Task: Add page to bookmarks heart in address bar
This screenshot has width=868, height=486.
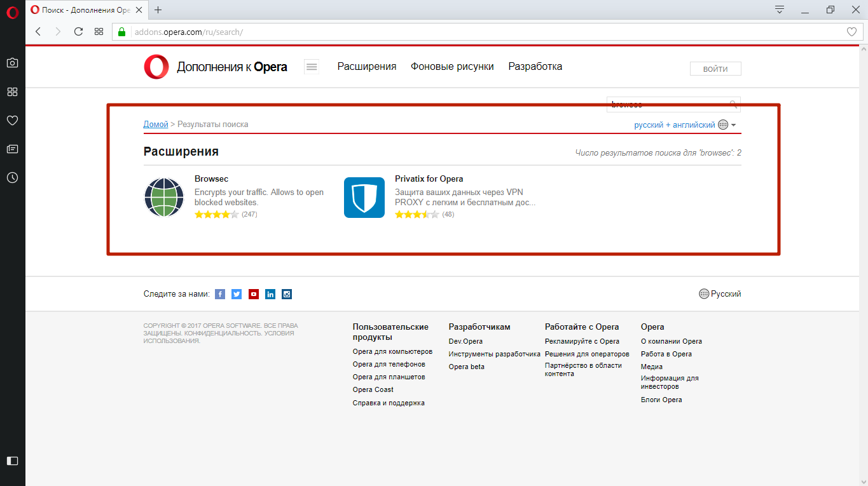Action: point(852,32)
